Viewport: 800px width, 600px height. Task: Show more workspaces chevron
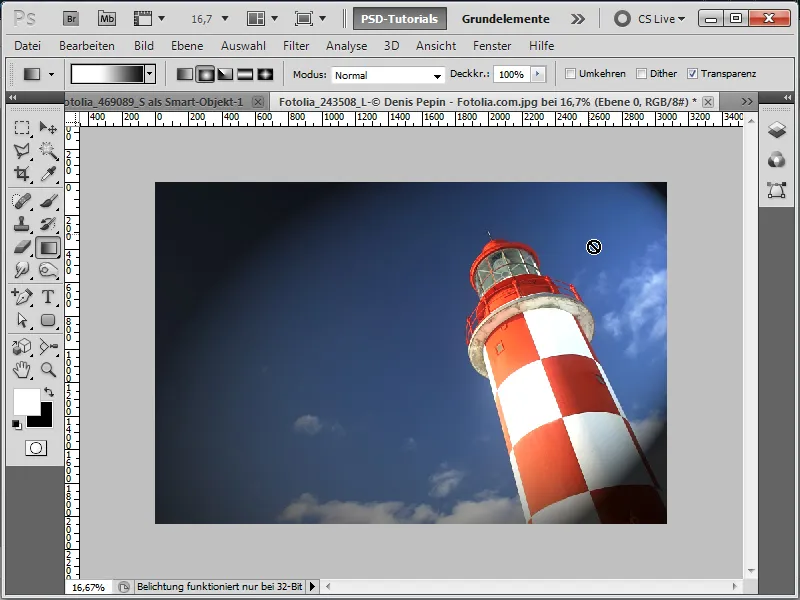tap(578, 19)
